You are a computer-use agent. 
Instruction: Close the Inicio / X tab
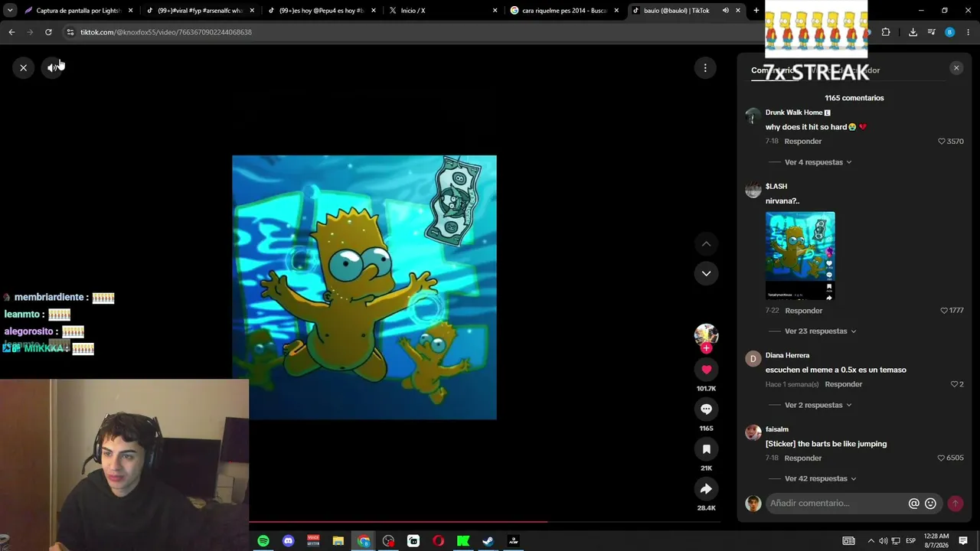(495, 11)
